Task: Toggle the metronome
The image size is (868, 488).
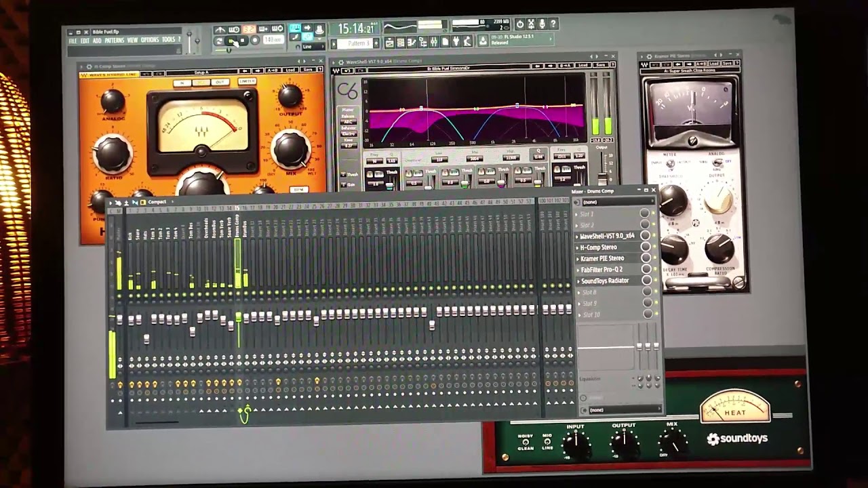Action: (x=220, y=30)
